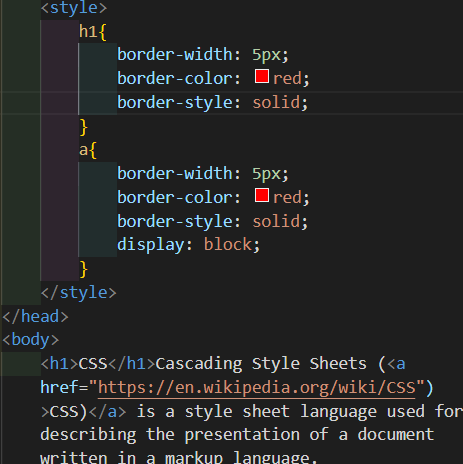Place cursor on the h1 selector
Screen dimensions: 463x464
88,32
